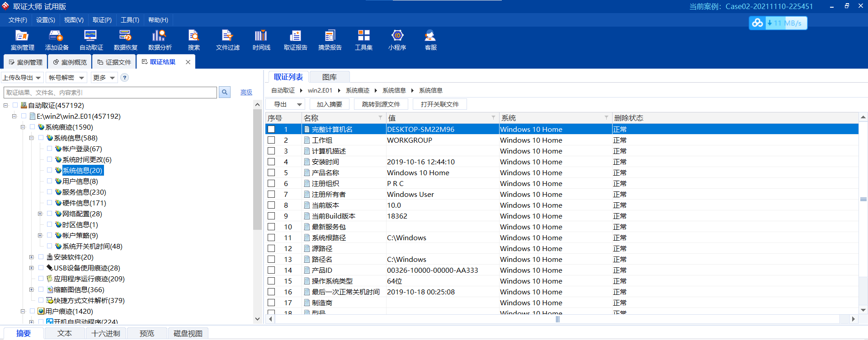
Task: Start 自动取证 from the toolbar
Action: tap(91, 40)
